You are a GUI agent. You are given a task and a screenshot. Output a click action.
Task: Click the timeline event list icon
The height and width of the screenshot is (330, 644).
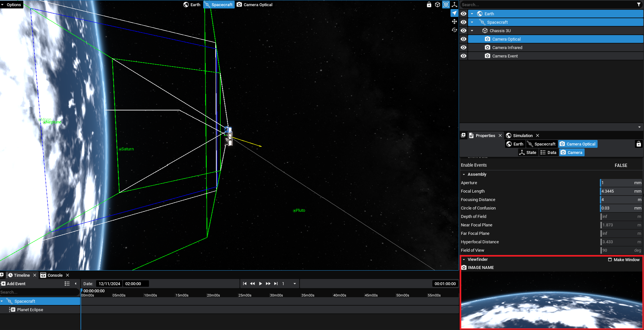pos(67,284)
